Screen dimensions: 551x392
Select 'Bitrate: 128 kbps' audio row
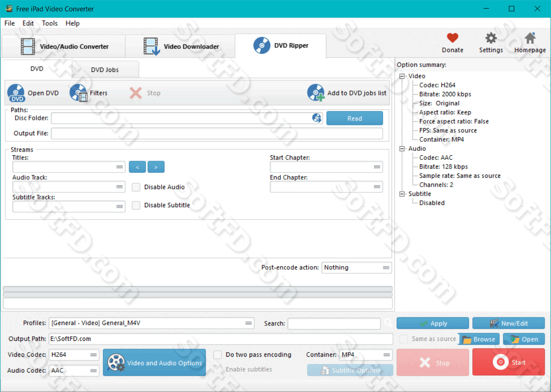444,167
